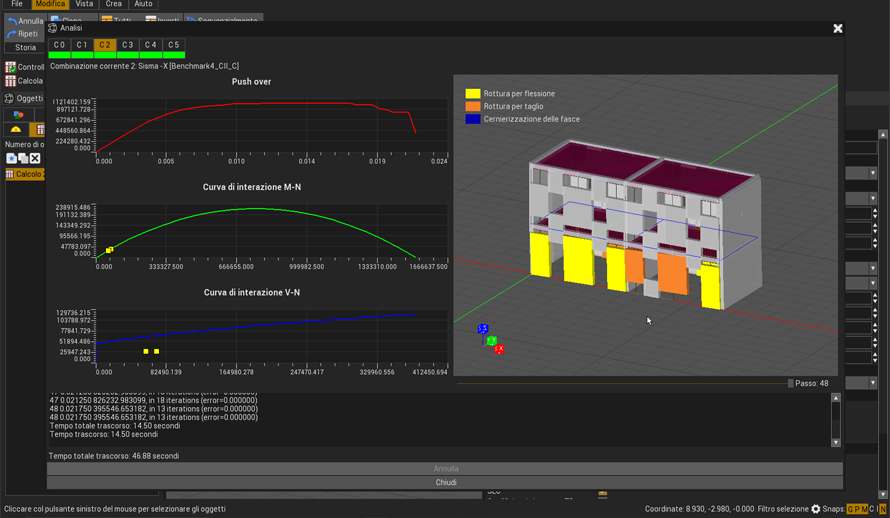The height and width of the screenshot is (518, 890).
Task: Open the Aiuto menu
Action: coord(143,4)
